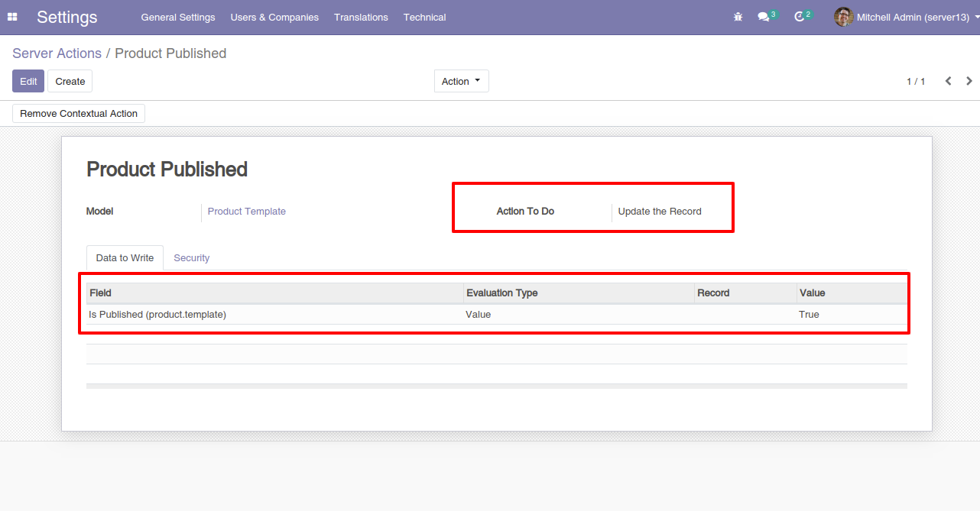This screenshot has height=511, width=980.
Task: Click the Update the Record value
Action: point(660,212)
